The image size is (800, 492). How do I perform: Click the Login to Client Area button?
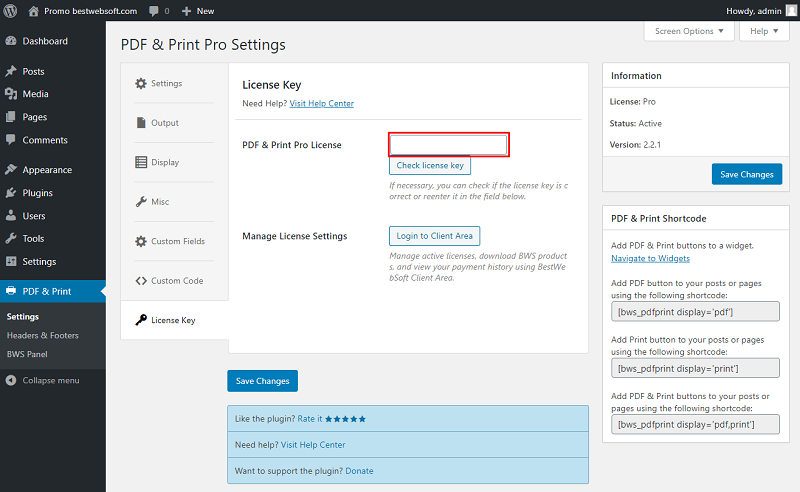(435, 236)
